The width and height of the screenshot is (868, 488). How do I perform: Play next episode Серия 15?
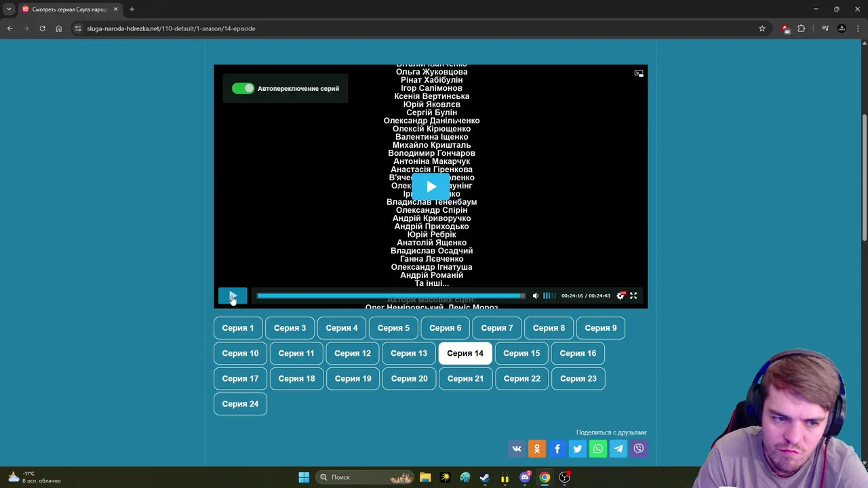point(521,353)
